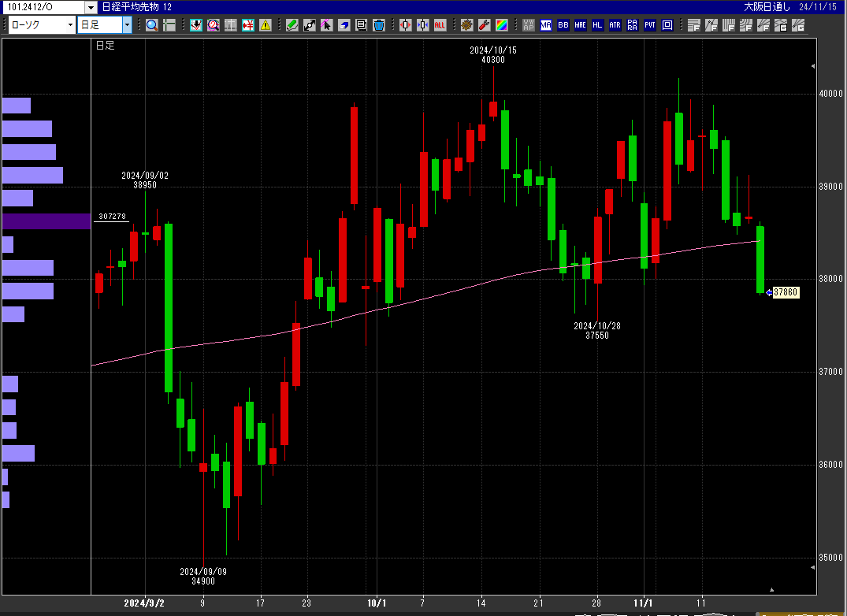
Task: Click the yen price arrow icon
Action: coord(248,25)
